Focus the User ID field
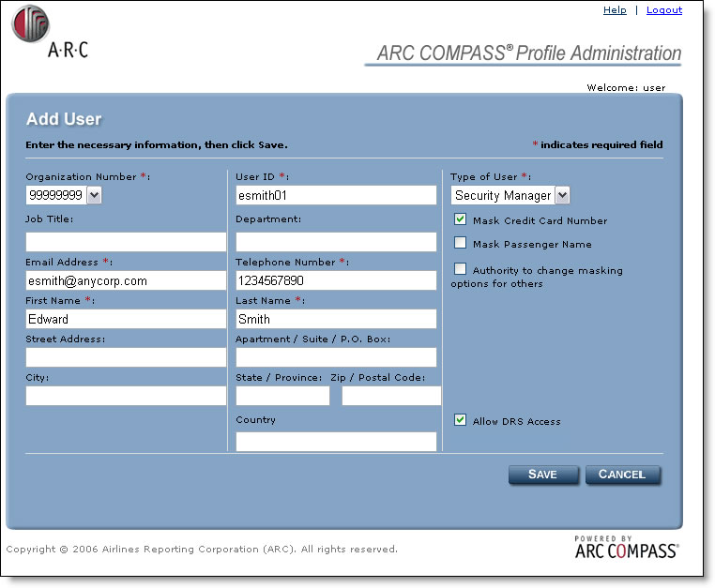 336,195
